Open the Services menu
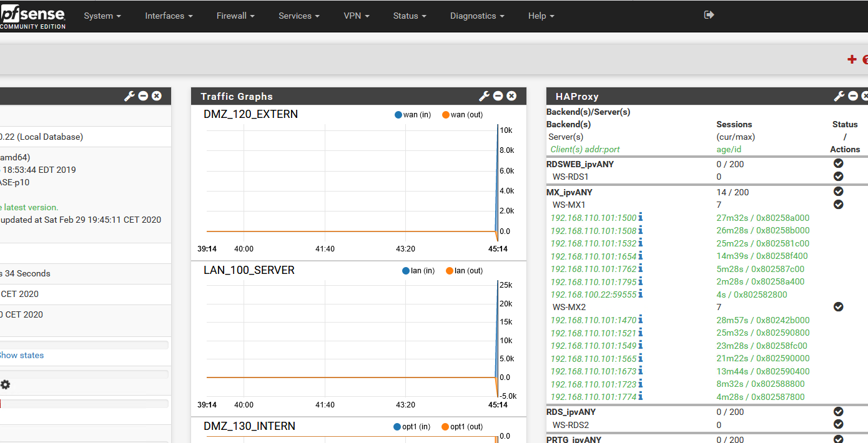 coord(299,16)
